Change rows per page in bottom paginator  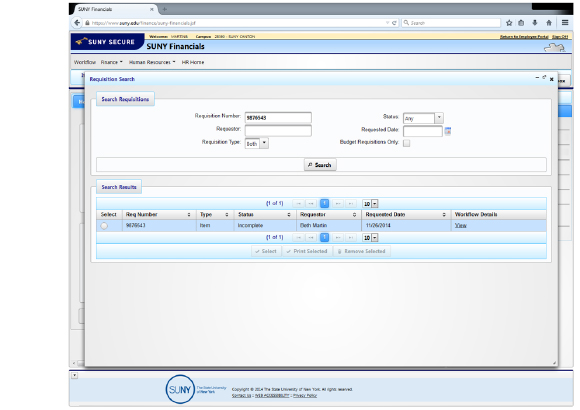[370, 238]
